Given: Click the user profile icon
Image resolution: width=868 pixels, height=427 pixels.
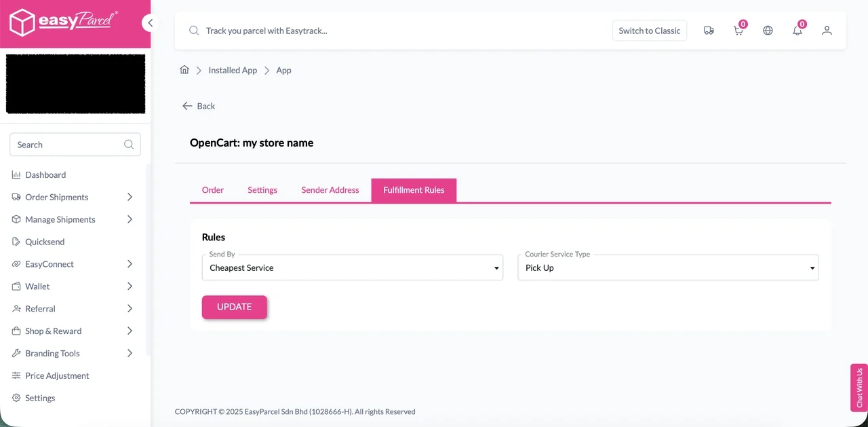Looking at the screenshot, I should click(x=827, y=31).
